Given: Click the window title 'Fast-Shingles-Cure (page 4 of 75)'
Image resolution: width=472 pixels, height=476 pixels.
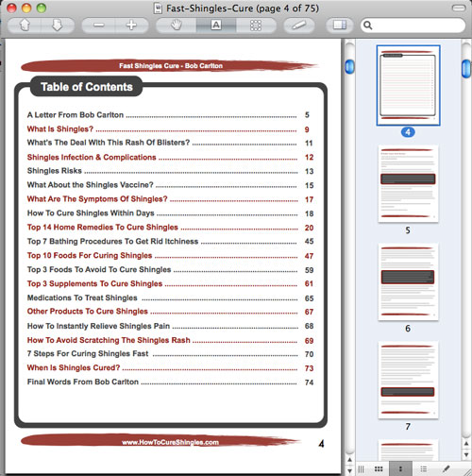Looking at the screenshot, I should (x=243, y=8).
